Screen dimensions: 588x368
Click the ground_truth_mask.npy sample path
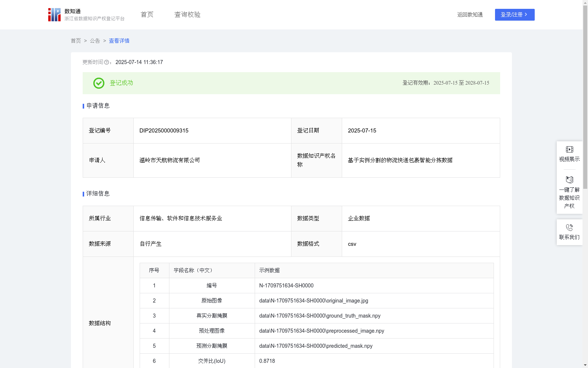(320, 316)
